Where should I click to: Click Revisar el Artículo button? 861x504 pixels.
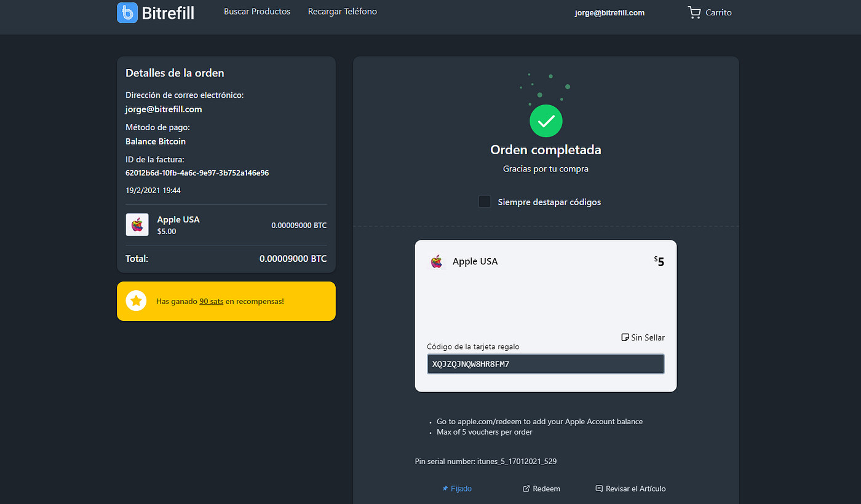pyautogui.click(x=630, y=489)
